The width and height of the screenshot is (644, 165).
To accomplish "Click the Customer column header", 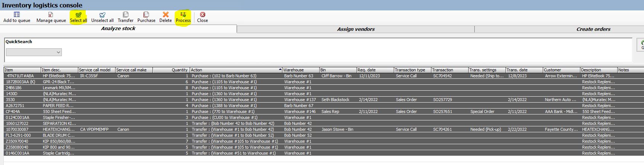I will (x=561, y=70).
